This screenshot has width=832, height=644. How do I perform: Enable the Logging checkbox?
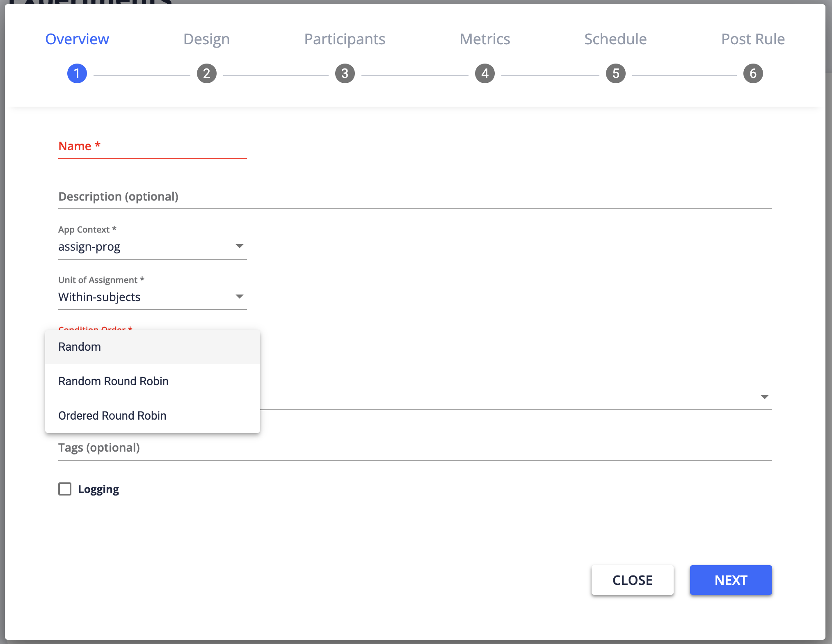pos(65,489)
